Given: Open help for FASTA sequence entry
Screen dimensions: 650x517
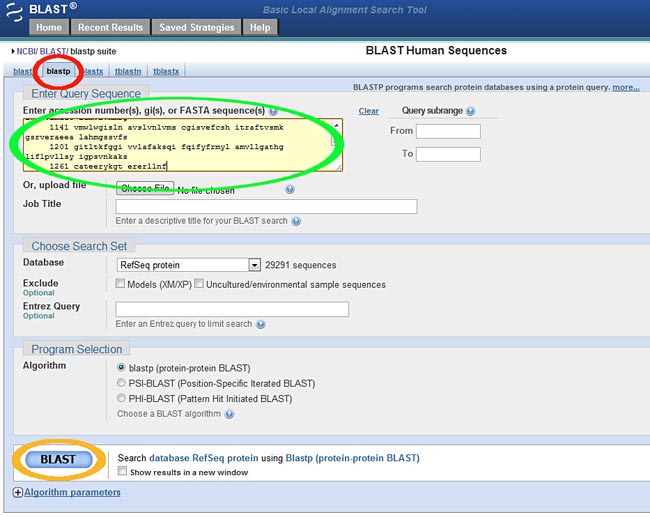Looking at the screenshot, I should (x=273, y=111).
